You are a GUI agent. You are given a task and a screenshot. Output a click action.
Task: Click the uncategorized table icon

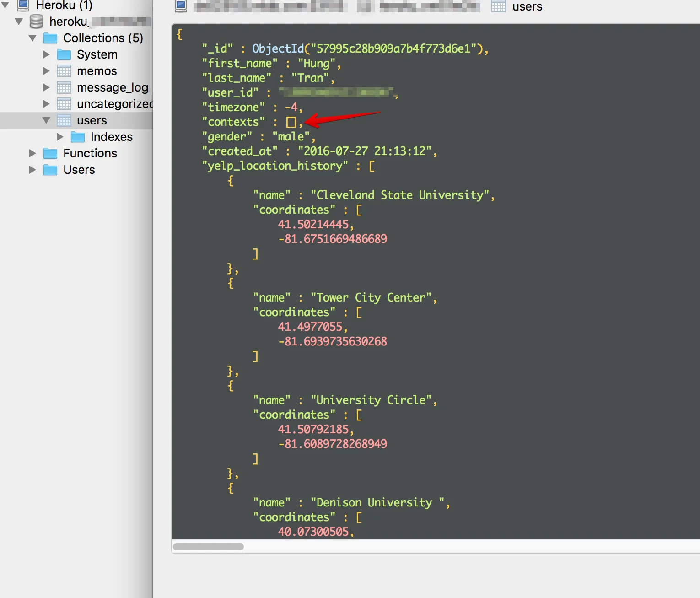click(x=64, y=104)
